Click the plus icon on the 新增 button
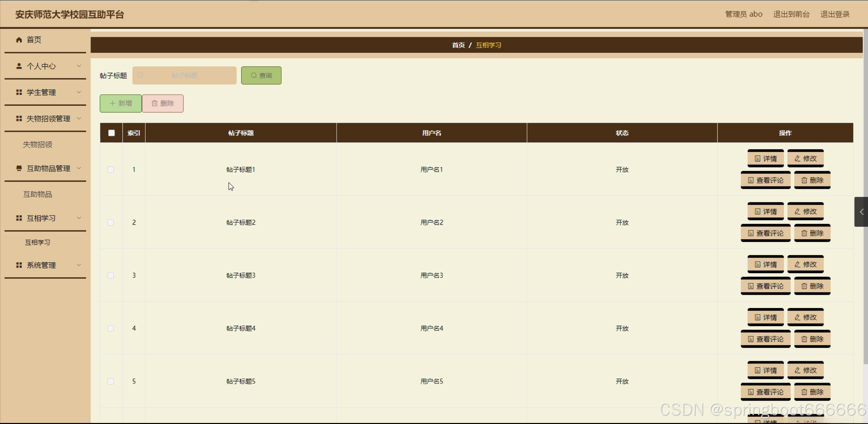The image size is (868, 424). (x=113, y=103)
